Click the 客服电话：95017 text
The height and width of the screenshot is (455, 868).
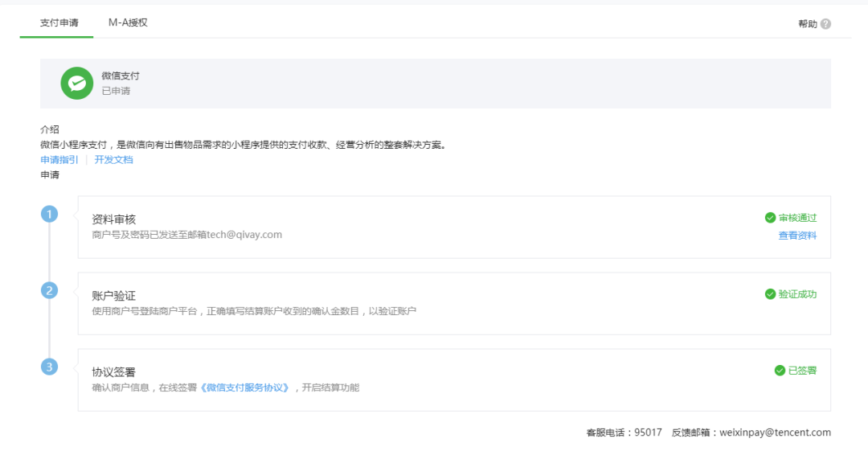[x=624, y=432]
